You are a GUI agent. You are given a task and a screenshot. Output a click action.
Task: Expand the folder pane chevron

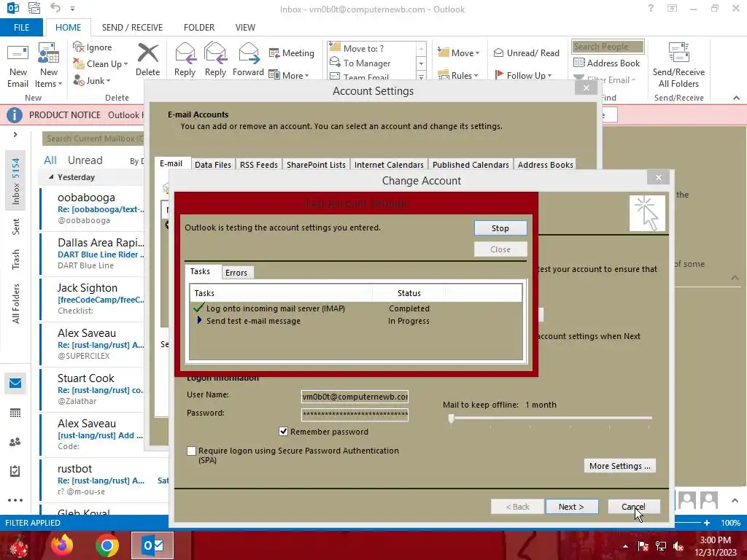15,135
